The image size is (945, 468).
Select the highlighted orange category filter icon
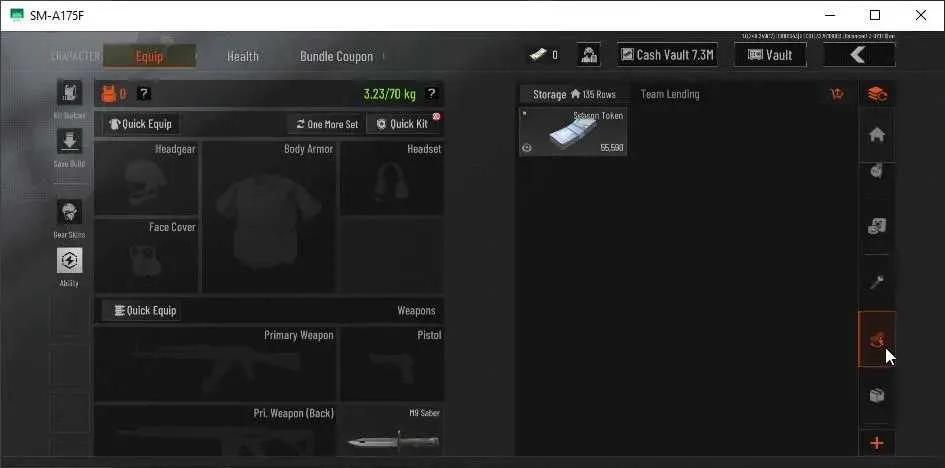[x=877, y=339]
